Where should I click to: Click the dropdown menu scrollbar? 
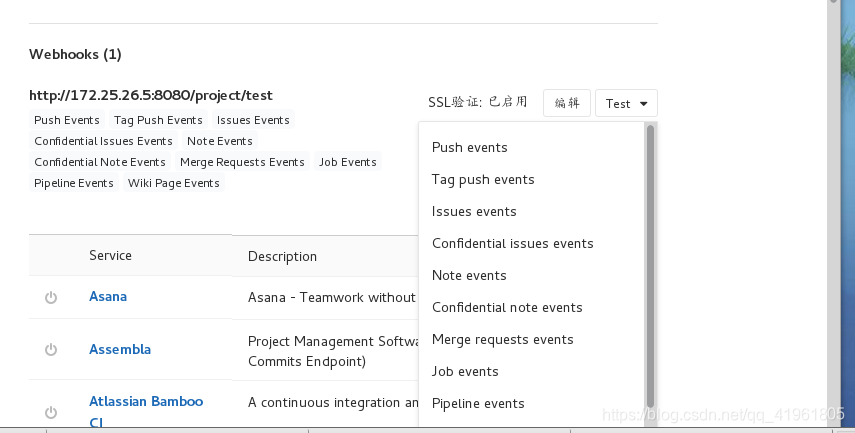tap(650, 260)
